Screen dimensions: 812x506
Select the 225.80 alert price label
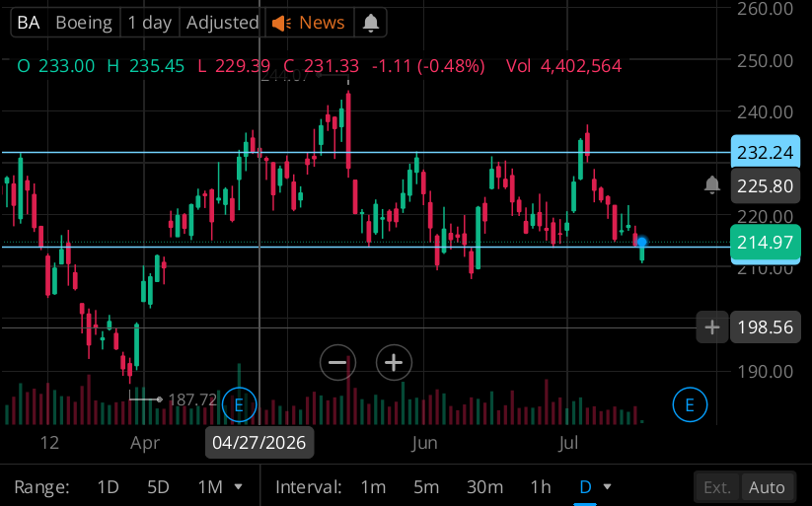(765, 186)
